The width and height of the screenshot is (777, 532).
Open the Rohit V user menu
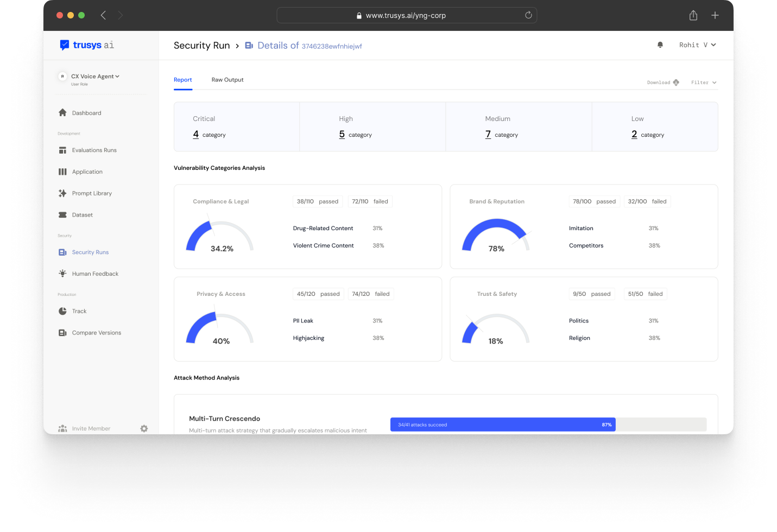(x=697, y=45)
